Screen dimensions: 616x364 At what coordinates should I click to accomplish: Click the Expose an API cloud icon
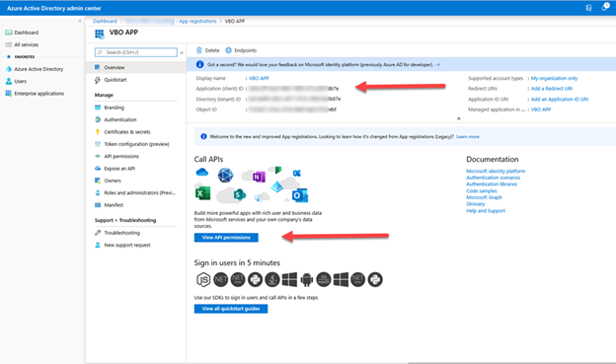(98, 169)
